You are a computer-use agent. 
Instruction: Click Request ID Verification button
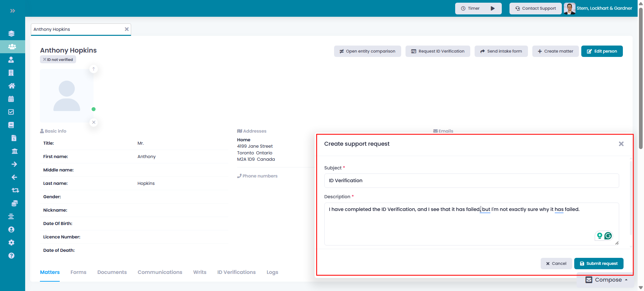(438, 51)
